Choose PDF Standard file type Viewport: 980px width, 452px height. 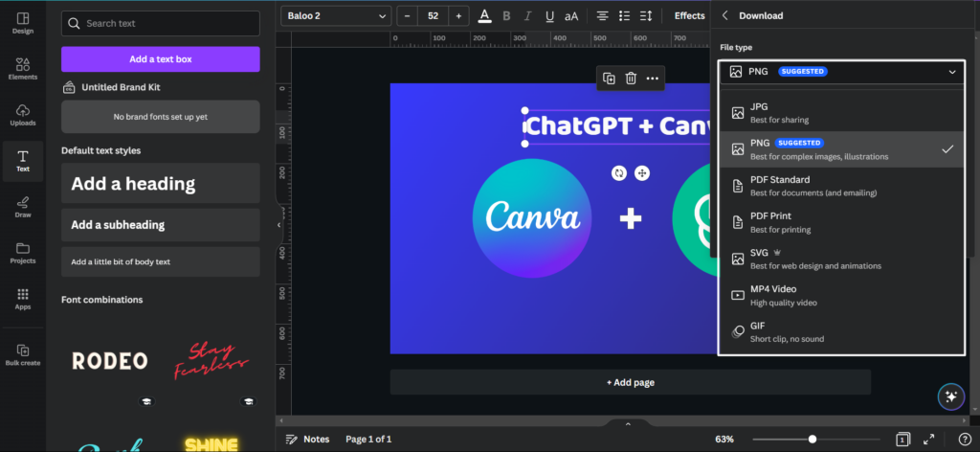[x=841, y=186]
